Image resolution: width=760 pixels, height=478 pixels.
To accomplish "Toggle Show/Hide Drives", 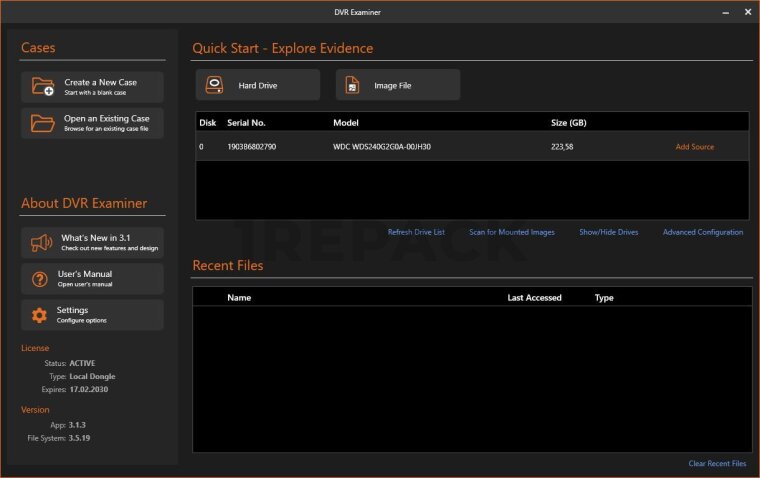I will pyautogui.click(x=608, y=232).
